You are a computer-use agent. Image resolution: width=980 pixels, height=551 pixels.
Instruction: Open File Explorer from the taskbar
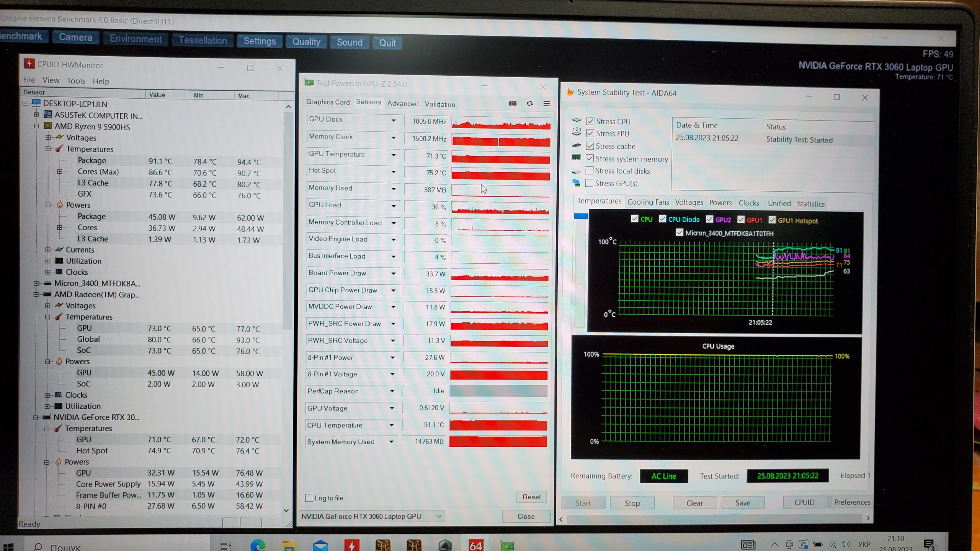(x=289, y=545)
